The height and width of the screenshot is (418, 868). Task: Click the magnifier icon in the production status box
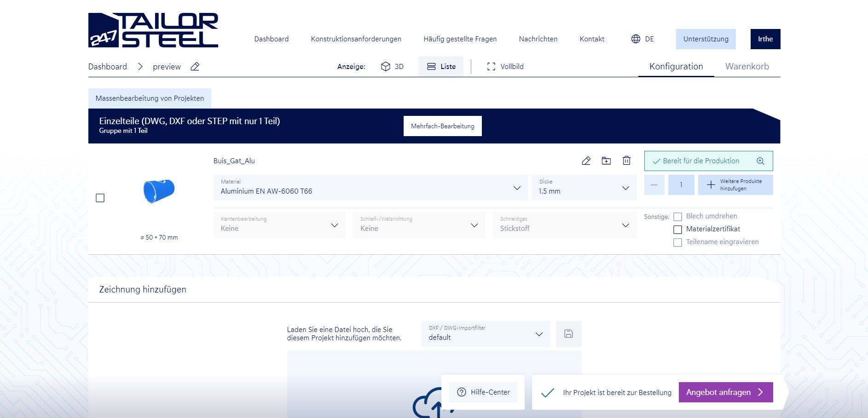760,161
